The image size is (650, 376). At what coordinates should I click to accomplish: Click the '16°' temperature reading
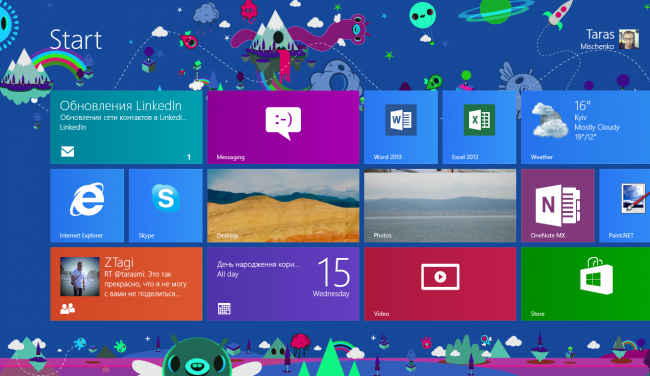point(582,106)
